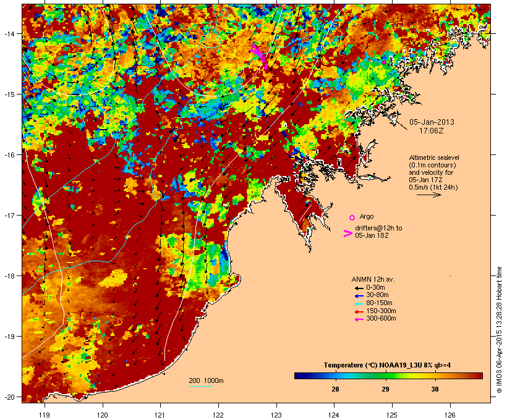Click the '300-600m' depth label

pos(381,319)
